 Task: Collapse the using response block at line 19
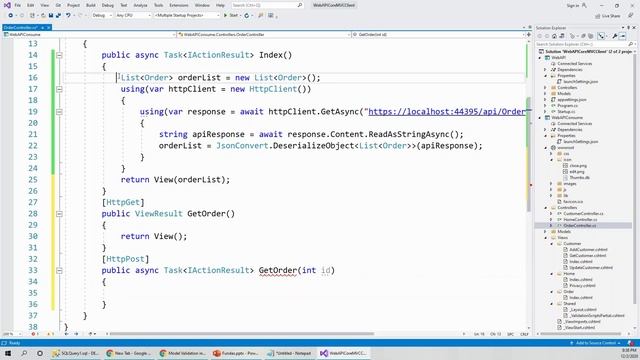(59, 111)
